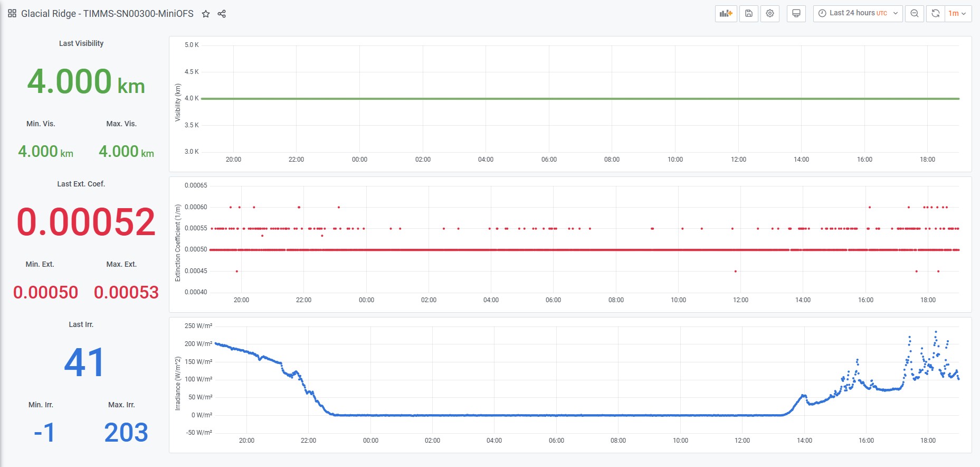Screen dimensions: 980x467
Task: Select the Max. Irr. panel header
Action: pos(121,405)
